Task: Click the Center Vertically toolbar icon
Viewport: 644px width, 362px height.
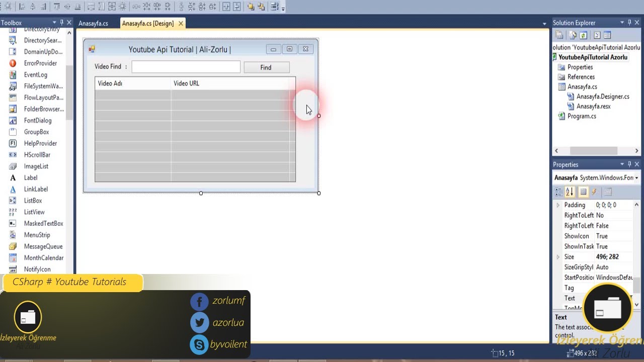Action: [x=236, y=7]
